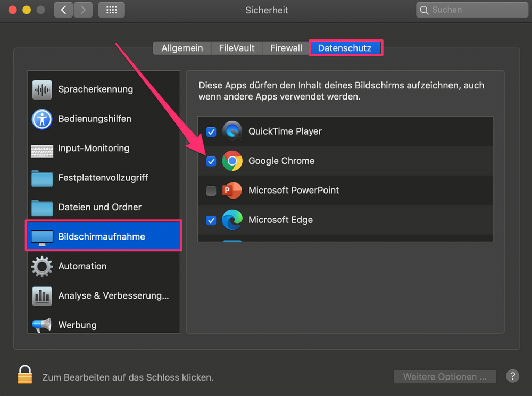The width and height of the screenshot is (532, 396).
Task: Disable the Microsoft Edge checkbox
Action: click(x=211, y=220)
